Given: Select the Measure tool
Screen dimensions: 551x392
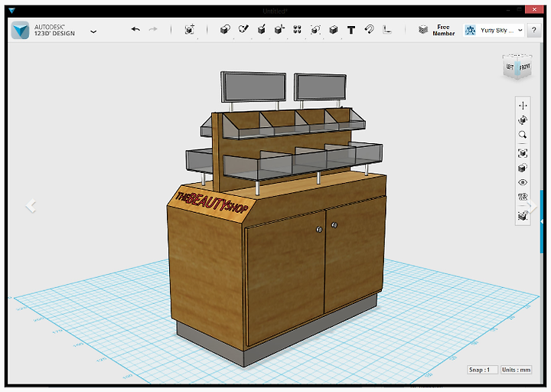Looking at the screenshot, I should coord(387,30).
